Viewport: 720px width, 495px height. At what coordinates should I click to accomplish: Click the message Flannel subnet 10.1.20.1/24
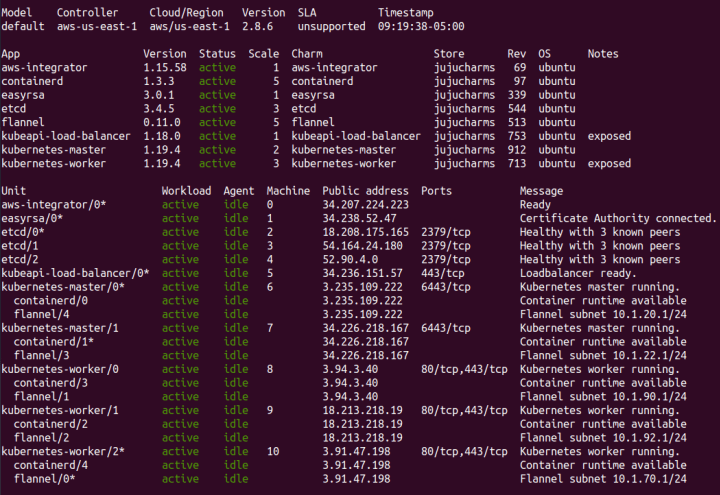tap(603, 315)
